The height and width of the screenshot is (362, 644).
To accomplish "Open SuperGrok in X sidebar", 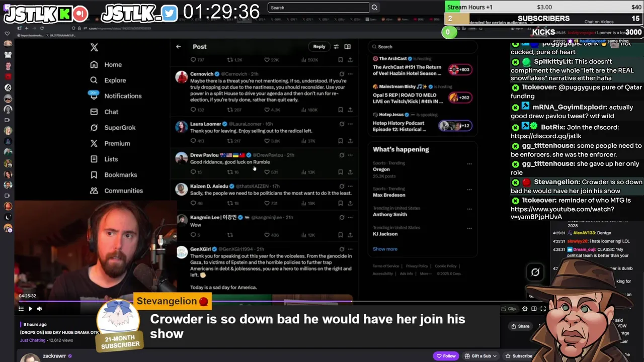I will (x=113, y=128).
